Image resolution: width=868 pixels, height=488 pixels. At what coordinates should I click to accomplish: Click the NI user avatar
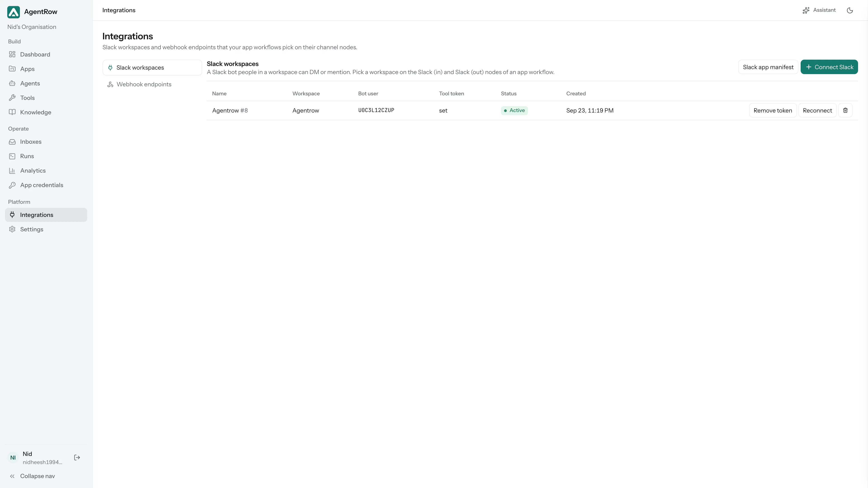pyautogui.click(x=13, y=458)
